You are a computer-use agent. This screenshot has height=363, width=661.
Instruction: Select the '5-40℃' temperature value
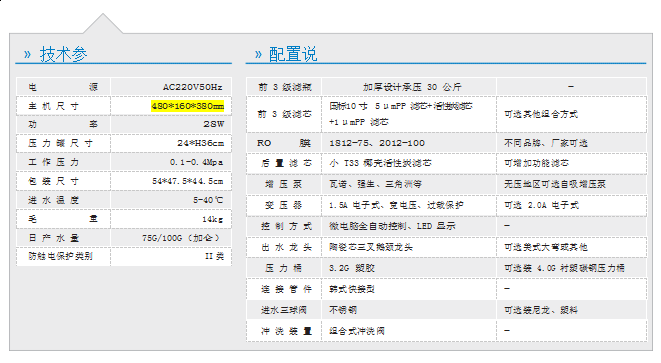pyautogui.click(x=208, y=200)
